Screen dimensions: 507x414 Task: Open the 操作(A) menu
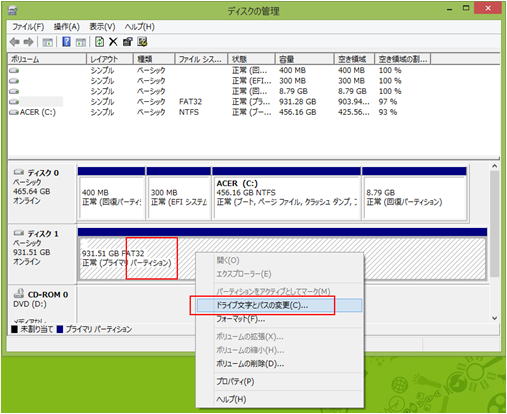67,27
